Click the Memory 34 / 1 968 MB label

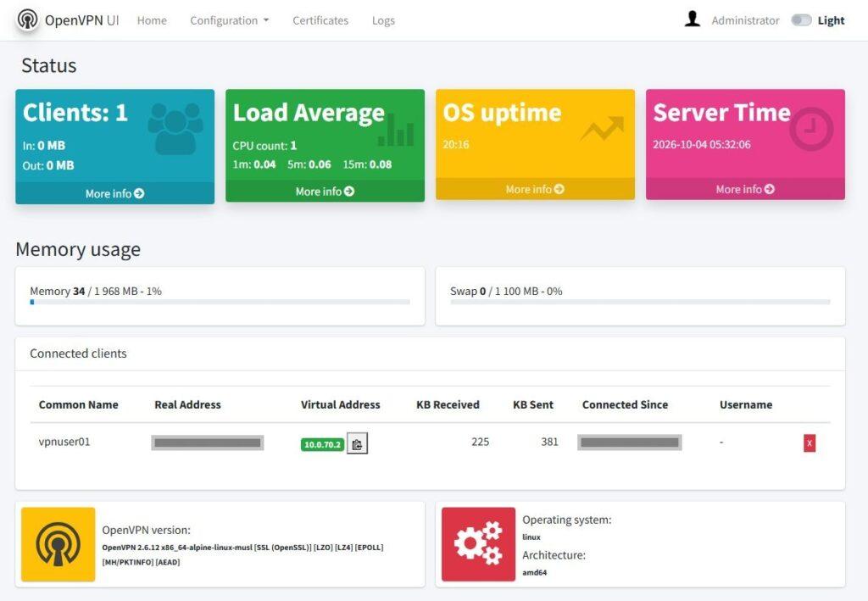[96, 291]
